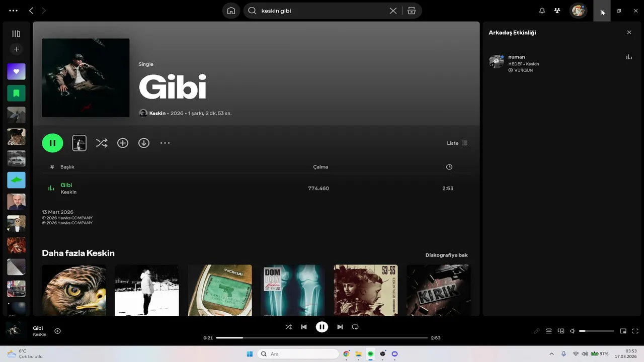The height and width of the screenshot is (362, 644).
Task: Open Chrome from the taskbar
Action: pos(346,354)
